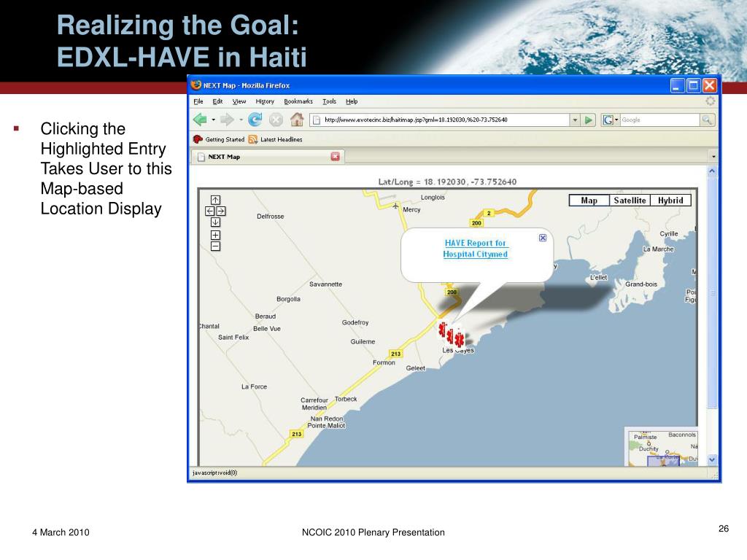Click the scrollbar up arrow
The width and height of the screenshot is (747, 560).
712,171
